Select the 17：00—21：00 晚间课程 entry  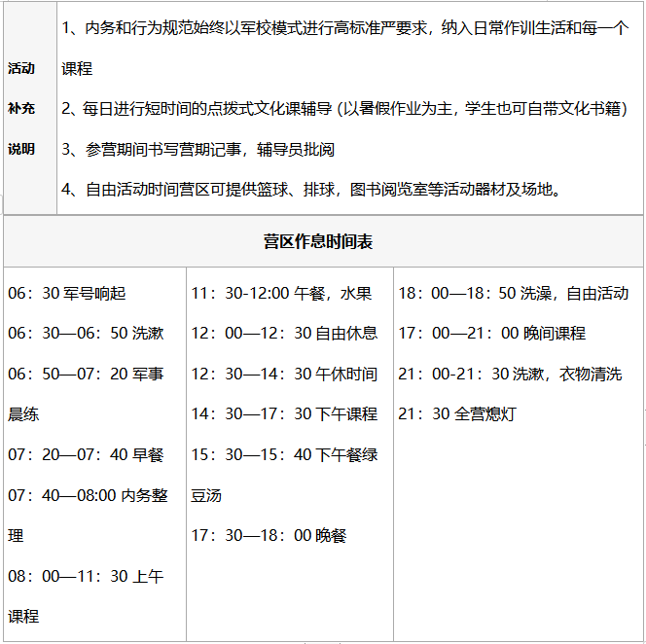[x=492, y=334]
